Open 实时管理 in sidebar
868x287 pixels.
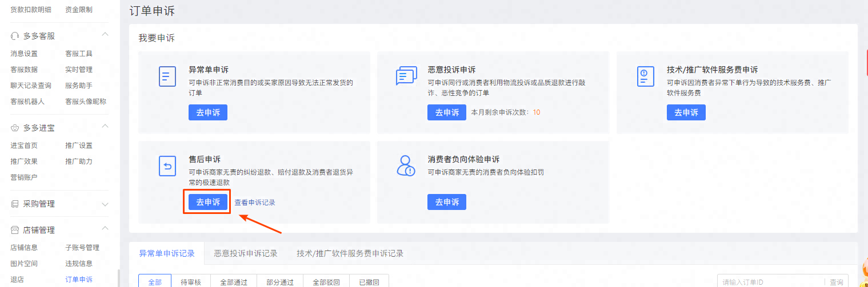coord(79,70)
